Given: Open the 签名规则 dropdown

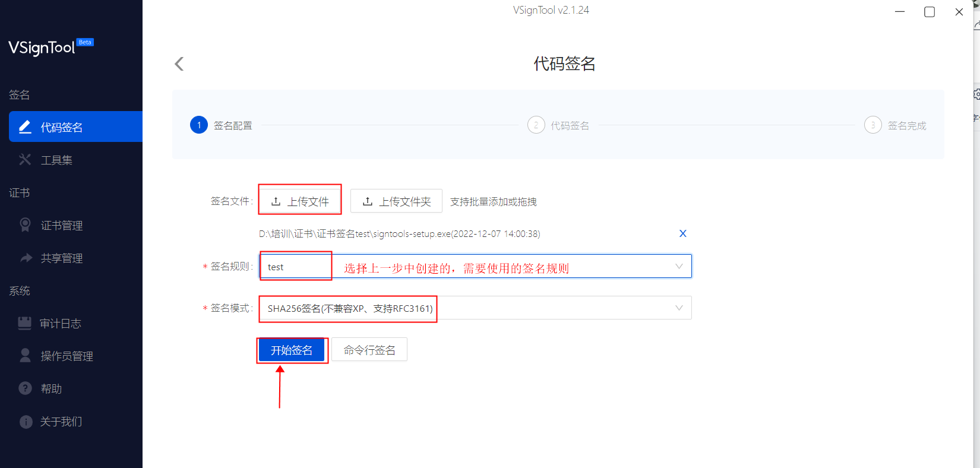Looking at the screenshot, I should 475,266.
